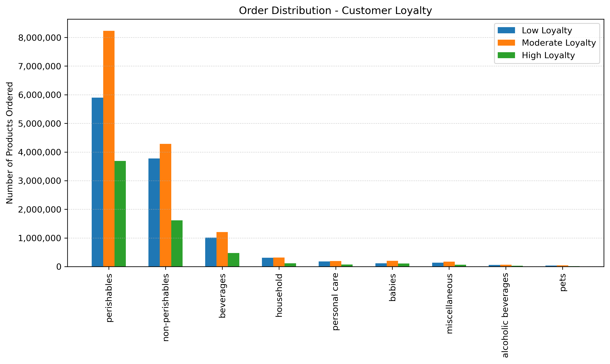The image size is (610, 364).
Task: Click the green perishables High Loyalty bar
Action: click(120, 214)
